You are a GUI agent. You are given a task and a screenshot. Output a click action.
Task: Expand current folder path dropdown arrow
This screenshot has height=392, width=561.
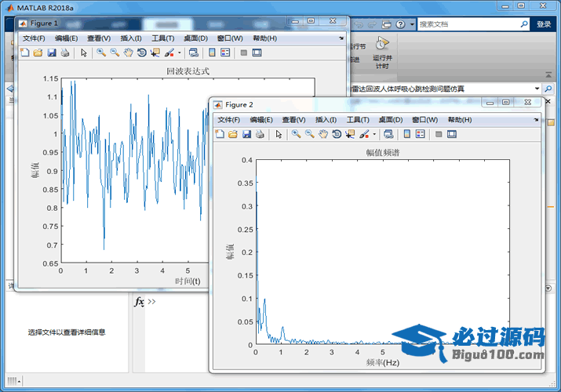click(x=537, y=89)
